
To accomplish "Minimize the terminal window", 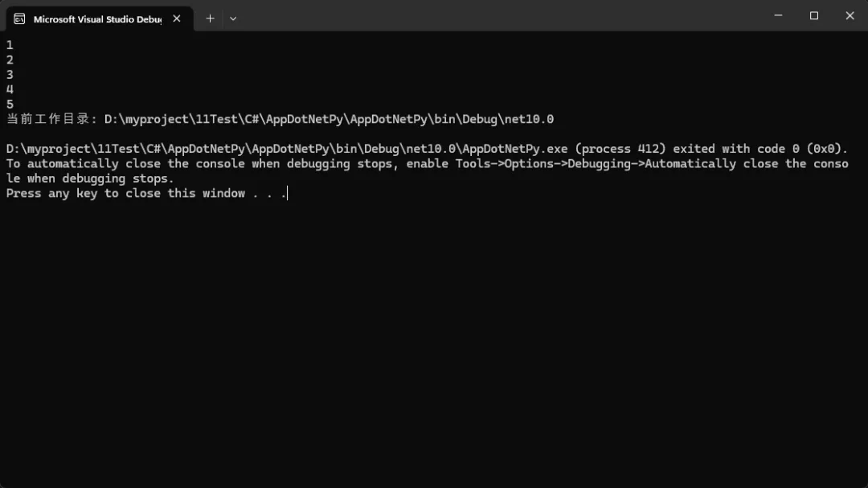I will tap(778, 15).
